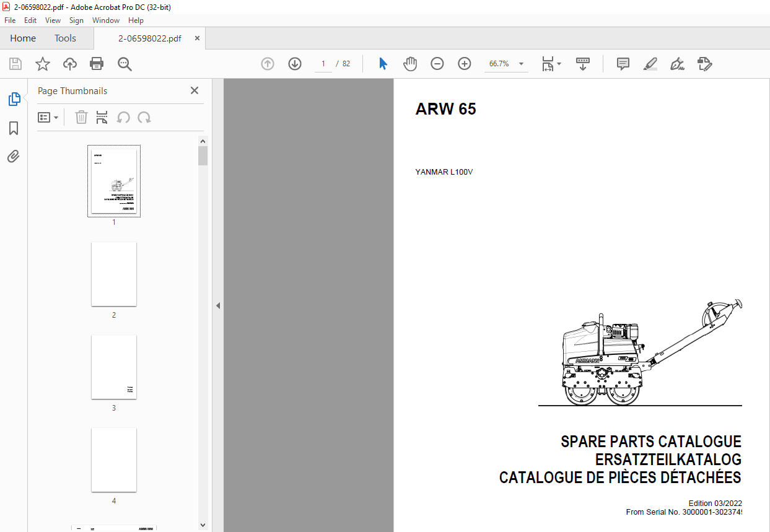Click the Request signatures icon
This screenshot has width=770, height=532.
[704, 64]
